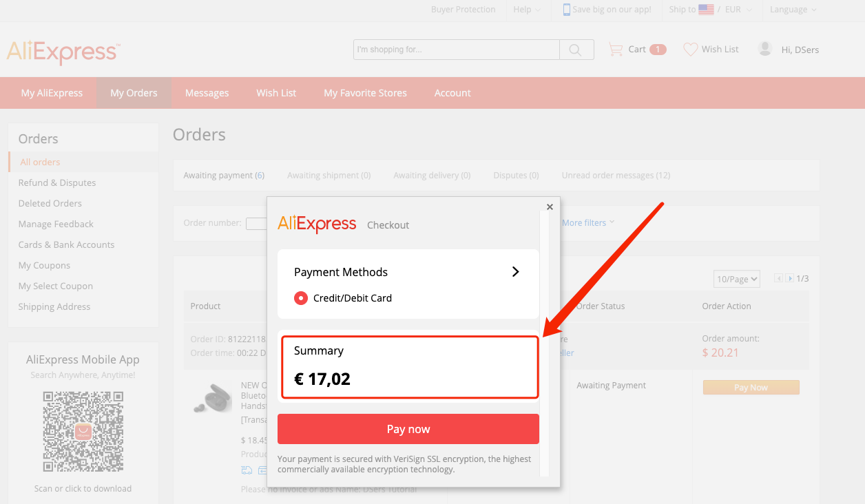Open the shopping cart icon
The height and width of the screenshot is (504, 865).
coord(616,50)
